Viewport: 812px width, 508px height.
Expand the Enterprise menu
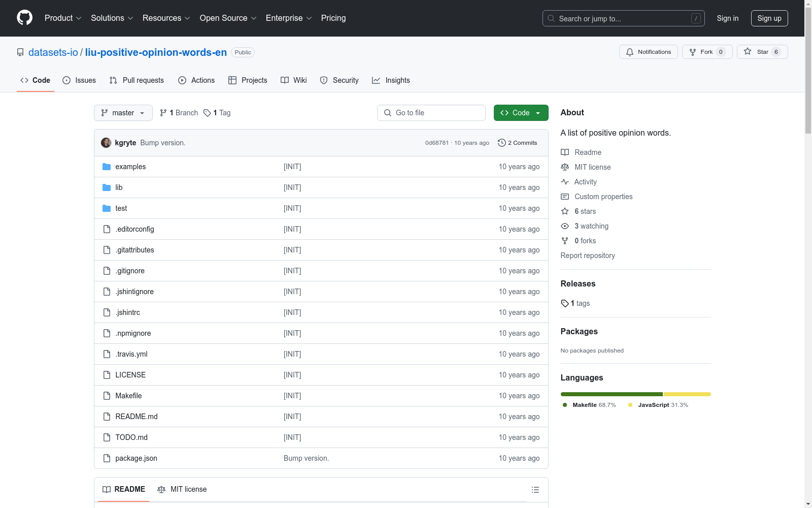point(289,18)
